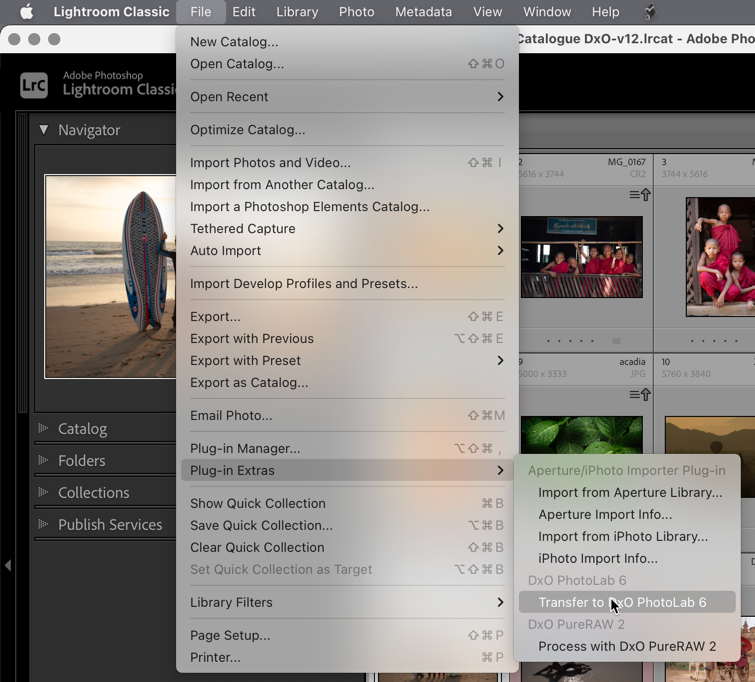Choose Open Catalog menu item
Viewport: 755px width, 682px height.
point(347,64)
